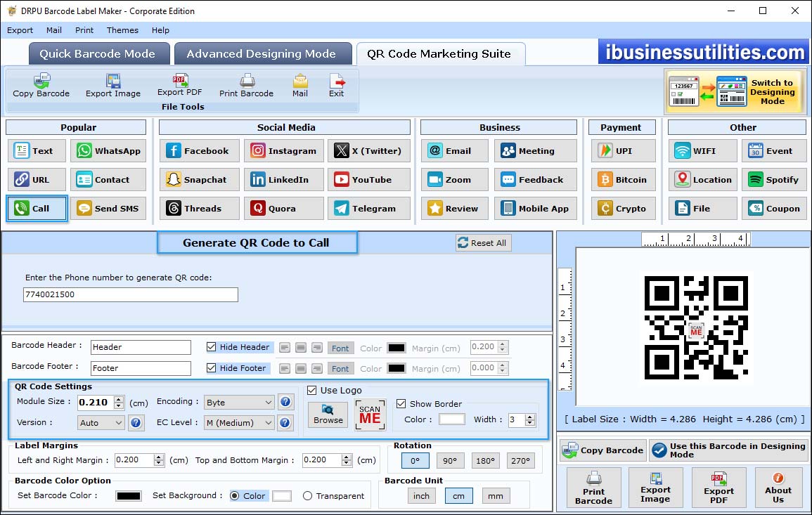Select the Instagram QR type
Viewport: 812px width, 515px height.
pyautogui.click(x=284, y=150)
